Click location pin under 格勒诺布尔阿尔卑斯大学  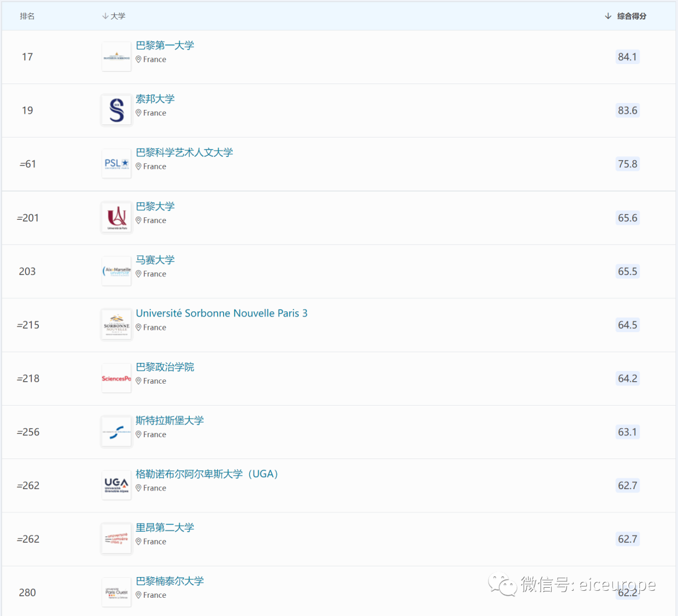(x=138, y=488)
